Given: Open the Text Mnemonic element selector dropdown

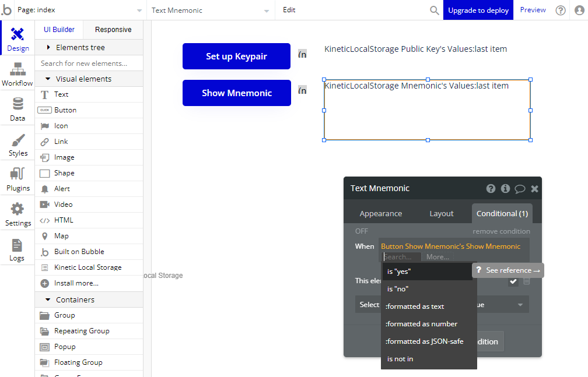Looking at the screenshot, I should [211, 10].
